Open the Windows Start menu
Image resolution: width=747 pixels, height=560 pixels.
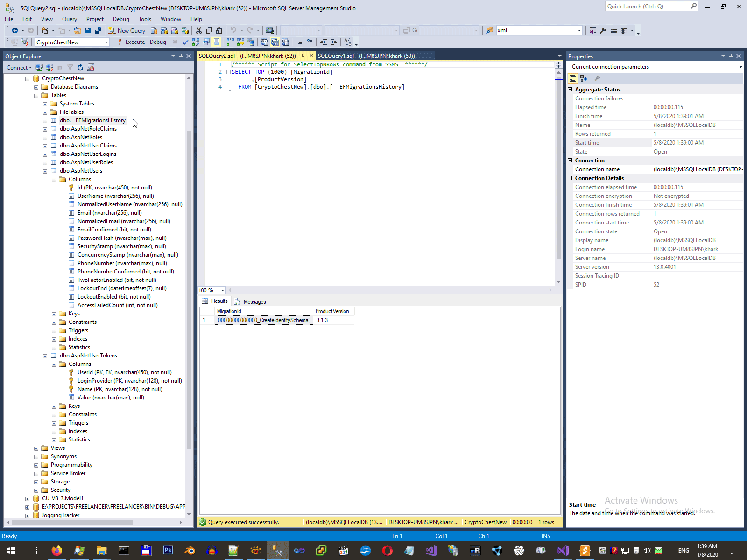coord(11,551)
